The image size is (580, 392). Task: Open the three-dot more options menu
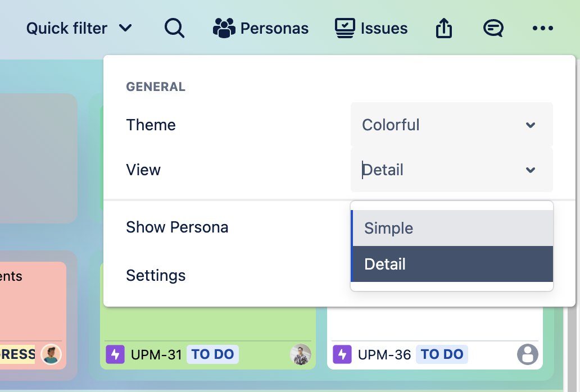point(542,28)
